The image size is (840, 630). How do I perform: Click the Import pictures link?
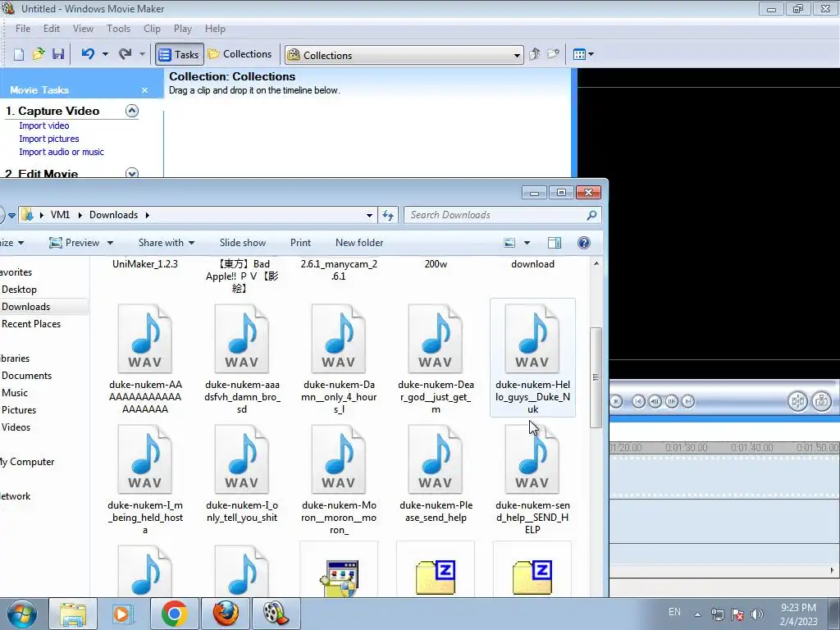(x=48, y=139)
